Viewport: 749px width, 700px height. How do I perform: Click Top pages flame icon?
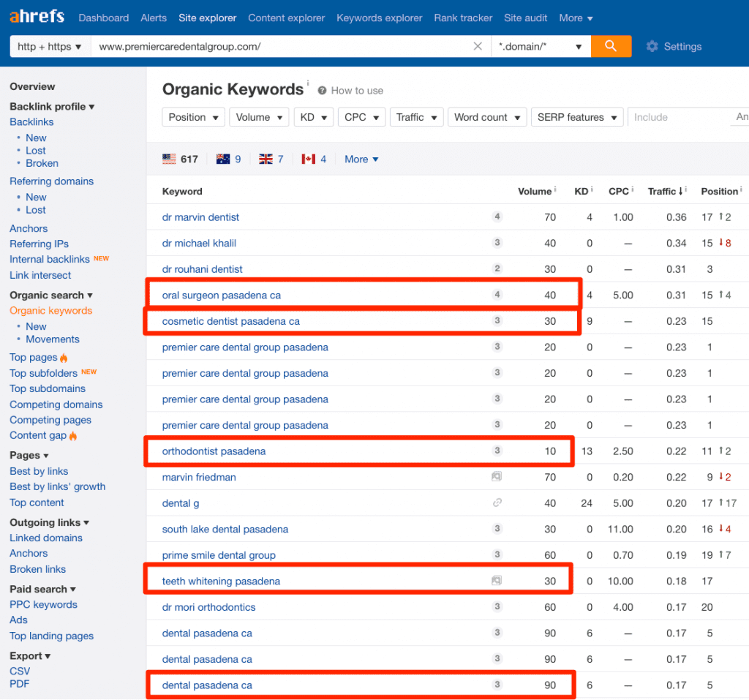pyautogui.click(x=64, y=358)
